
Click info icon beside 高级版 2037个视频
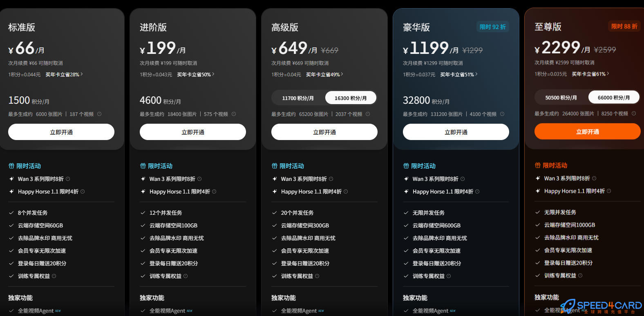[x=368, y=114]
